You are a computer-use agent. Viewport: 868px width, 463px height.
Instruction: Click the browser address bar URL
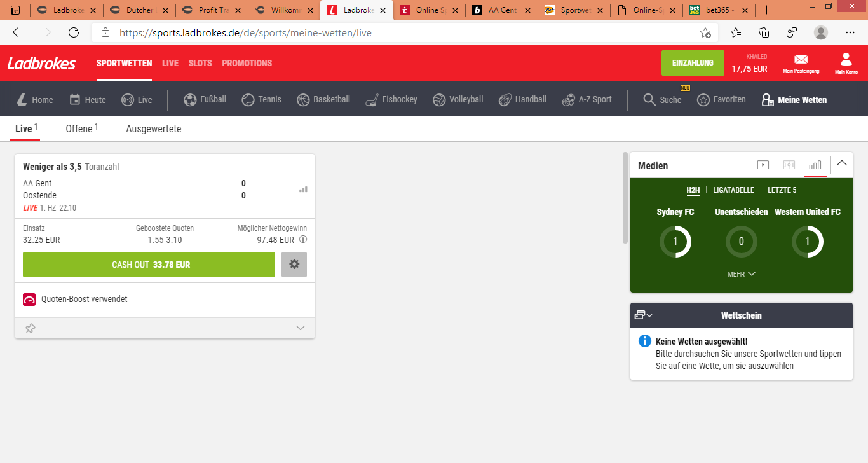[245, 32]
